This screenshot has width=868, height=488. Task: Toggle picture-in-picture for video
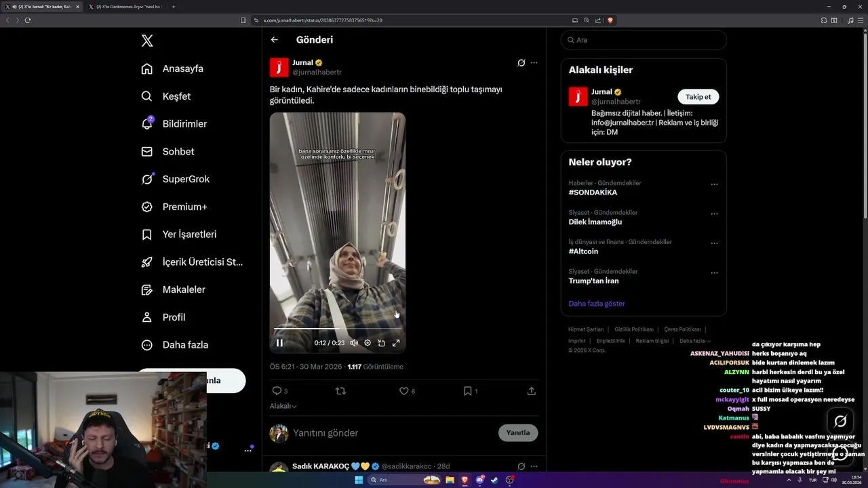coord(381,343)
